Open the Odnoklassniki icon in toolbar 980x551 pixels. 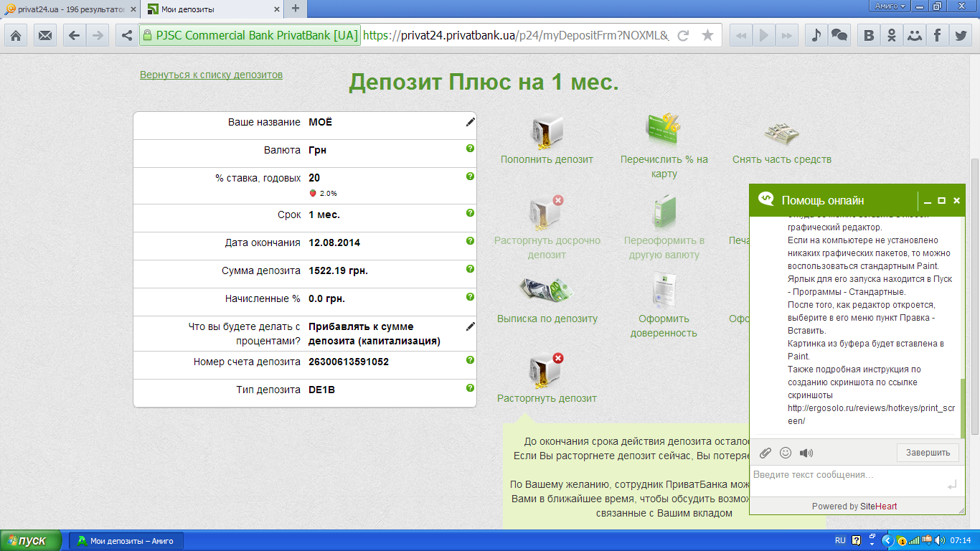[892, 35]
